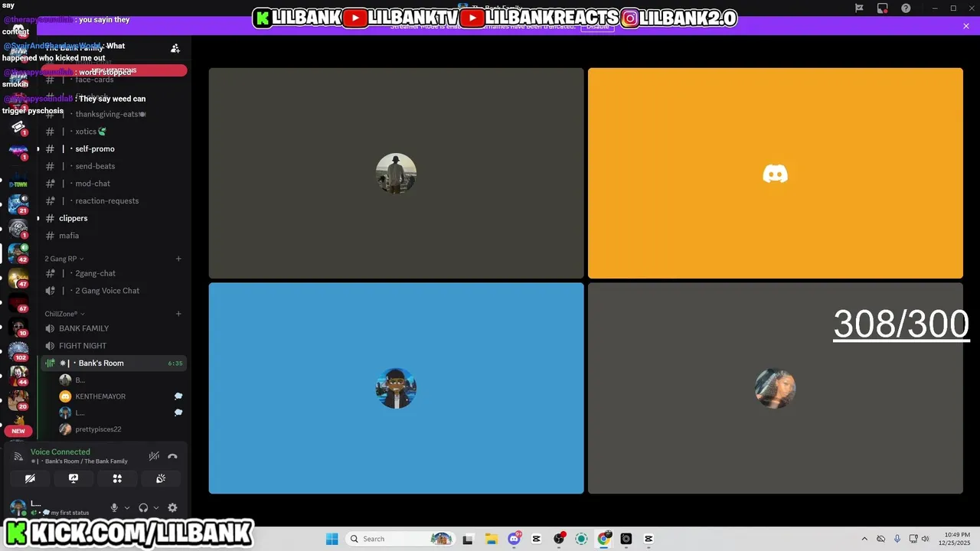Show hidden system tray icons
Screen dimensions: 980x551
click(x=864, y=539)
